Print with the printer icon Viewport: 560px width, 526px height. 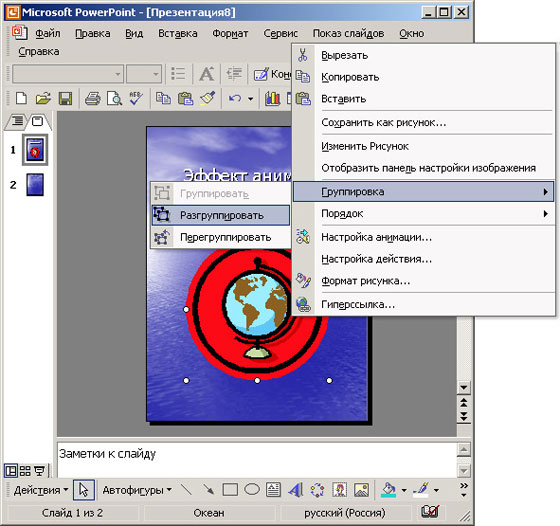92,98
